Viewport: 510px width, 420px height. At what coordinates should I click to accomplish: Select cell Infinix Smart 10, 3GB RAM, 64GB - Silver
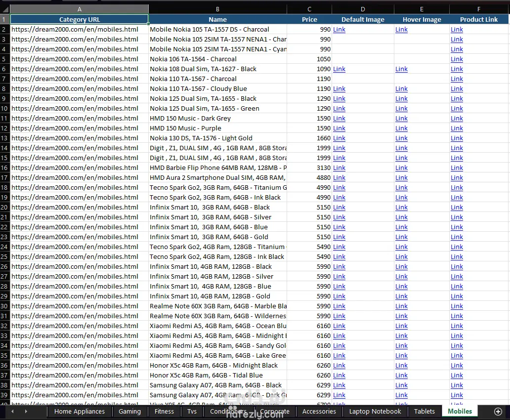click(x=217, y=217)
